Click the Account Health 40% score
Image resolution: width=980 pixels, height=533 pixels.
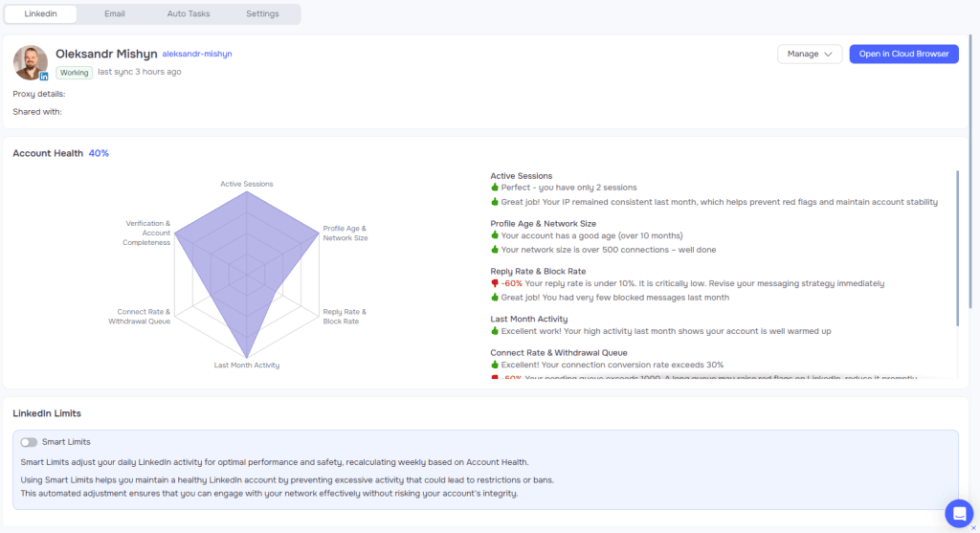[x=99, y=153]
